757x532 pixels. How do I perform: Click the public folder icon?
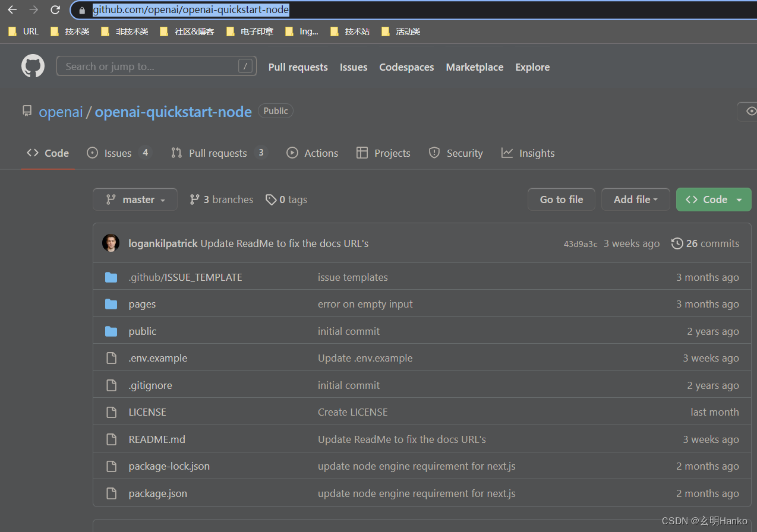tap(111, 331)
